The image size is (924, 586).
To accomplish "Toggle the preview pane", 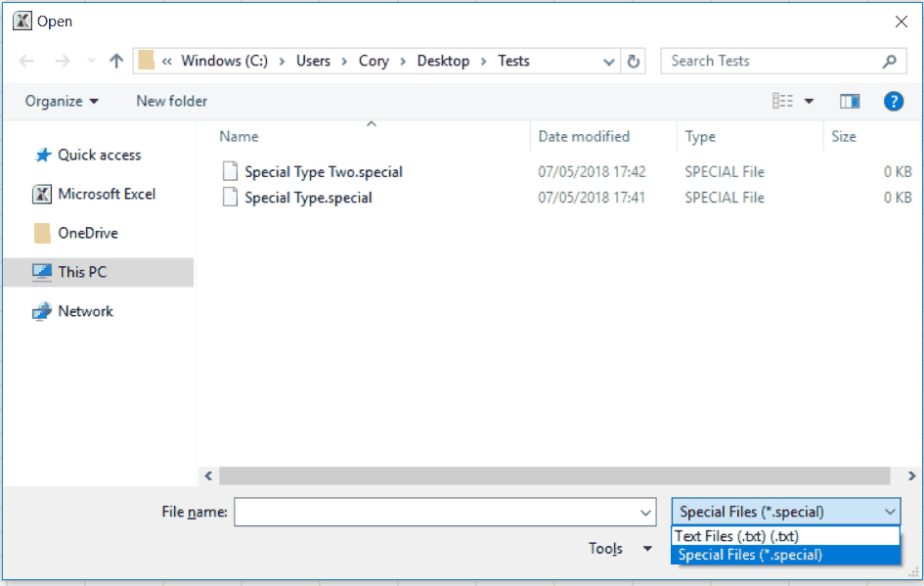I will (x=850, y=101).
